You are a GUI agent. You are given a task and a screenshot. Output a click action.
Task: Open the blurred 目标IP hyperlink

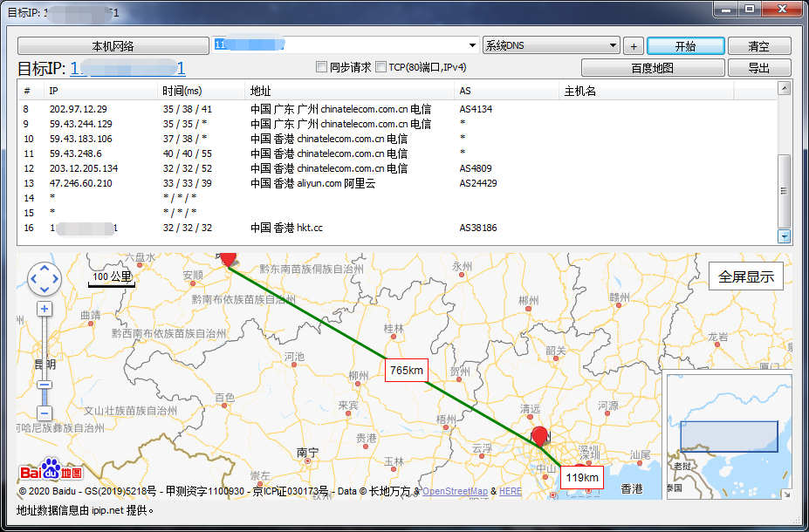tap(127, 68)
